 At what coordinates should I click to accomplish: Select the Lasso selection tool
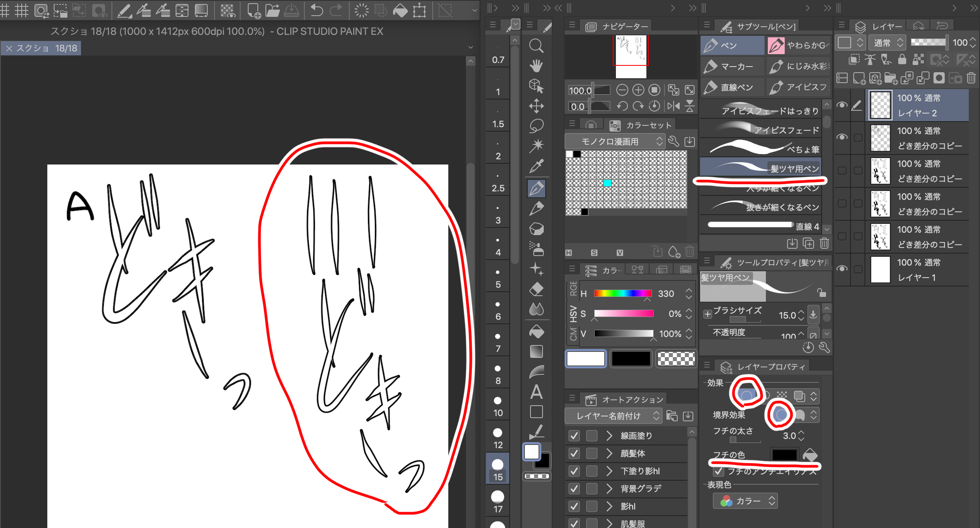pos(536,126)
